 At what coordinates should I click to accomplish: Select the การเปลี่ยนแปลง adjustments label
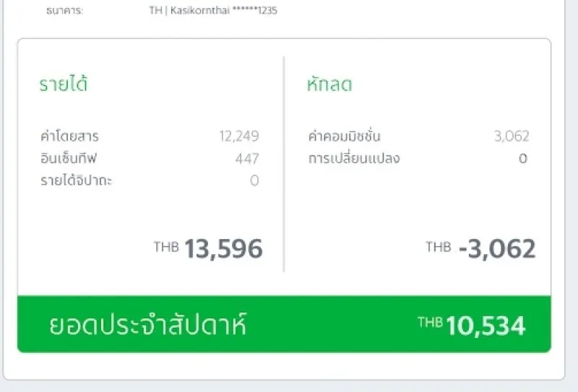coord(353,158)
